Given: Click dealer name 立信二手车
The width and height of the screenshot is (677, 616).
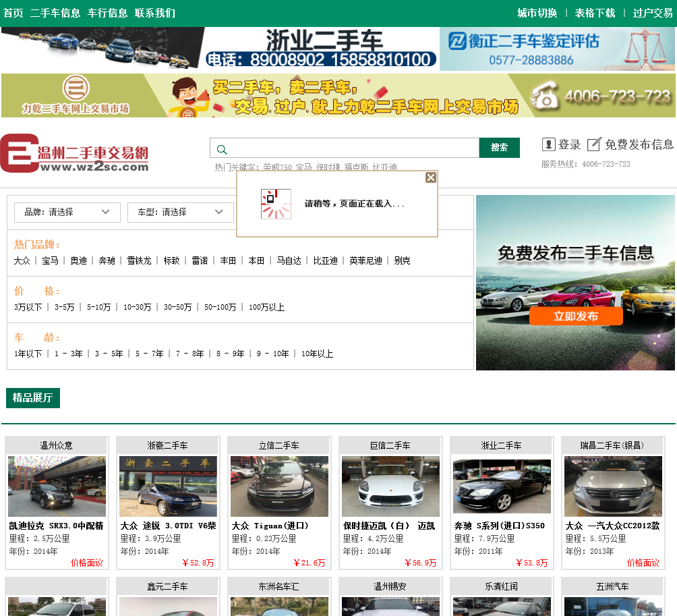Looking at the screenshot, I should click(279, 445).
